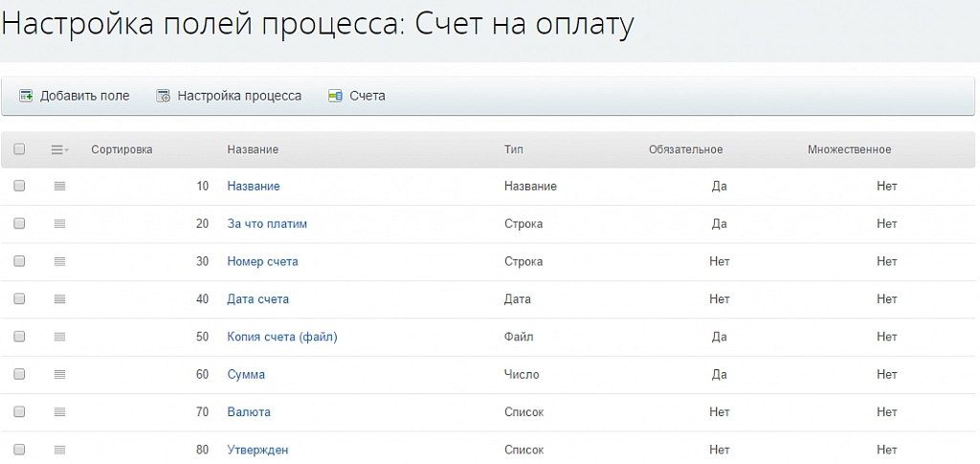The height and width of the screenshot is (464, 980).
Task: Open the header actions menu icon
Action: click(x=60, y=149)
